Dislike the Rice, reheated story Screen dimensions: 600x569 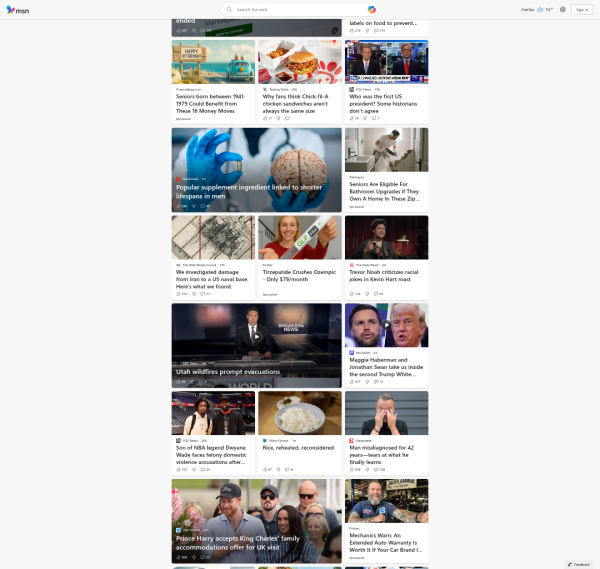(279, 470)
